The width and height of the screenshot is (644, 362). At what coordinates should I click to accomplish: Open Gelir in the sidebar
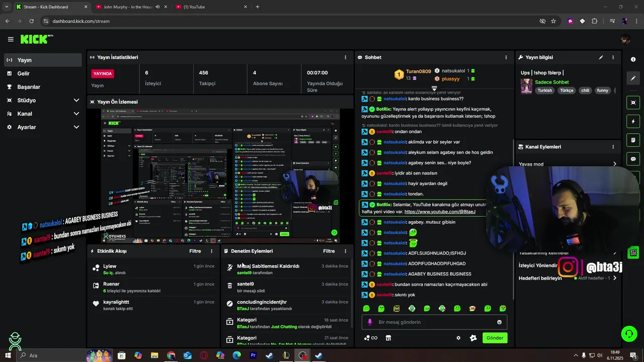(43, 73)
